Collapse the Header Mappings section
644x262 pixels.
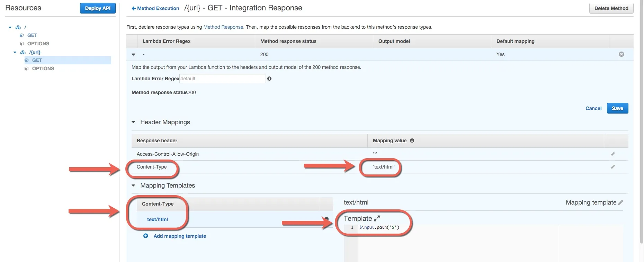(134, 122)
